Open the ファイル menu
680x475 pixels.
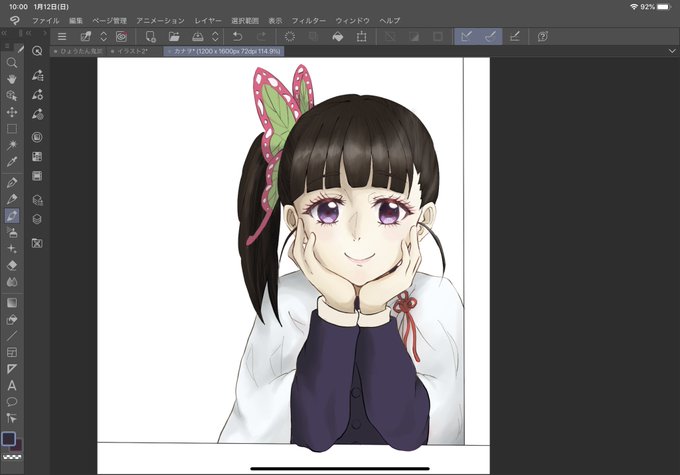coord(46,20)
